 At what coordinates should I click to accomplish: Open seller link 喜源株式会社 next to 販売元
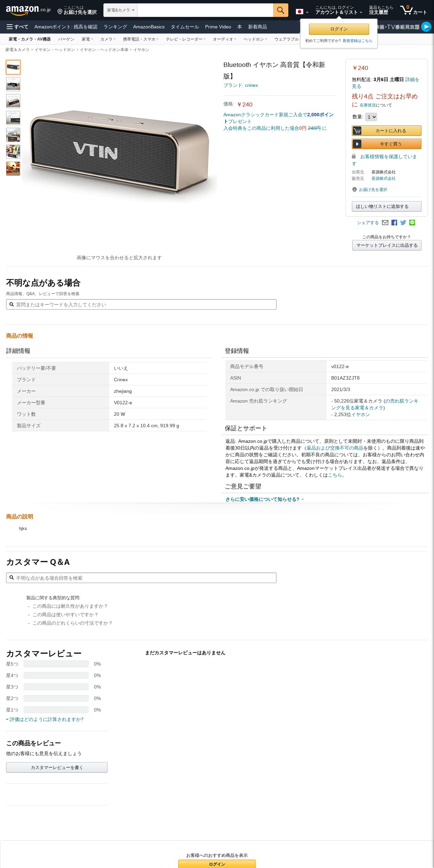click(x=384, y=178)
